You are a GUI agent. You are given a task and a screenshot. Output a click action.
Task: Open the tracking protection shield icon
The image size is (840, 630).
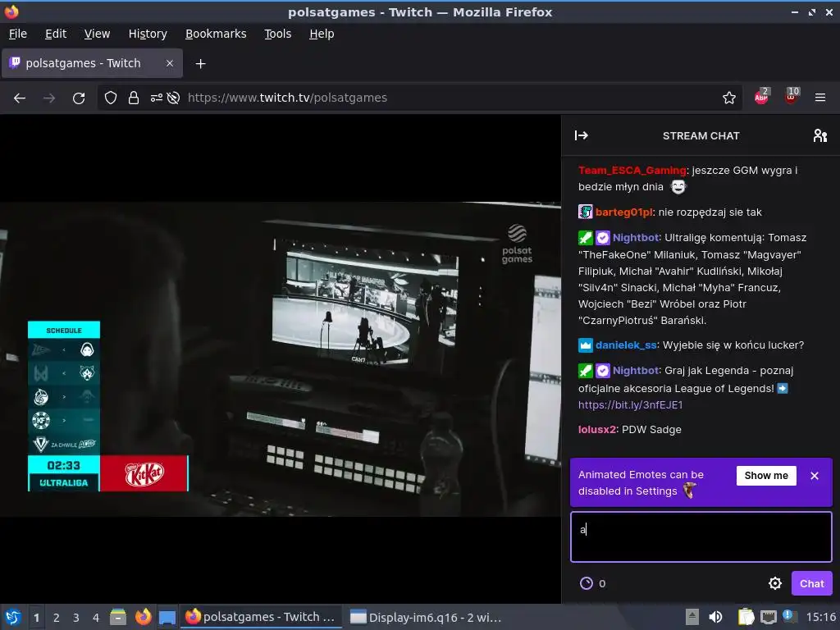pos(111,98)
